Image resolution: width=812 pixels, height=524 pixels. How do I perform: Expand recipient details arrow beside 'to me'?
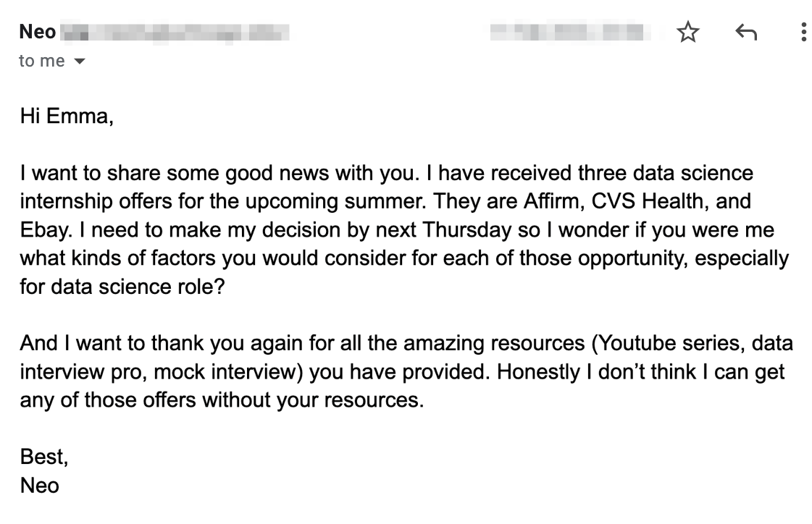tap(80, 62)
